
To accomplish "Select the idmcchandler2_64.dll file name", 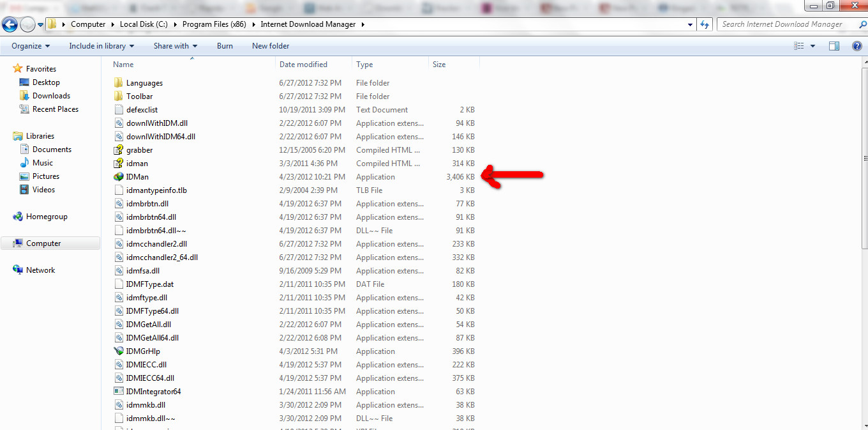I will (162, 257).
